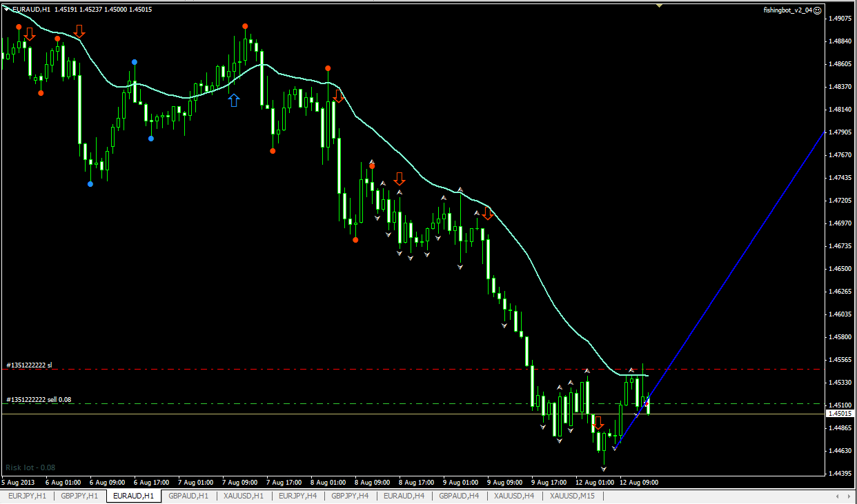Click the chart shift triangle marker at top

pos(660,6)
